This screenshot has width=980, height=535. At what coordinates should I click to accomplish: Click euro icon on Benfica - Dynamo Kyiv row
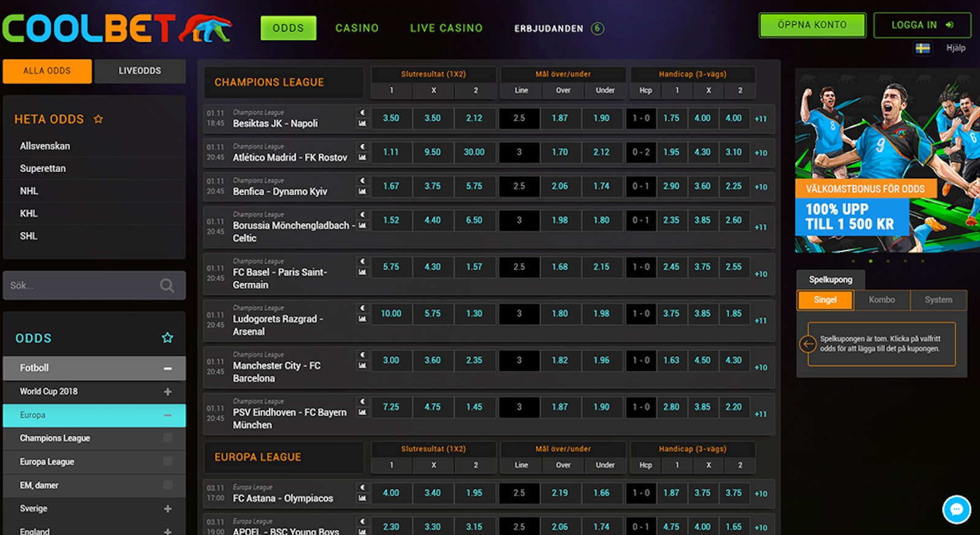[363, 181]
